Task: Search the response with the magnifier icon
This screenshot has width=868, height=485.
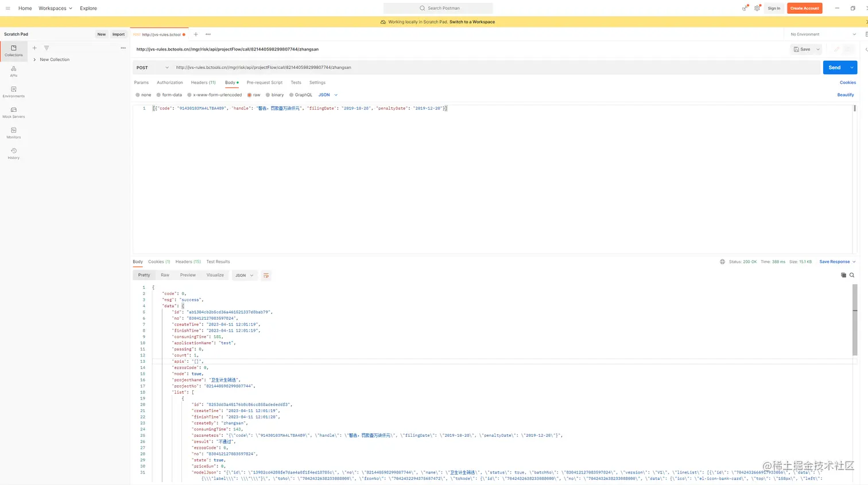Action: click(x=852, y=276)
